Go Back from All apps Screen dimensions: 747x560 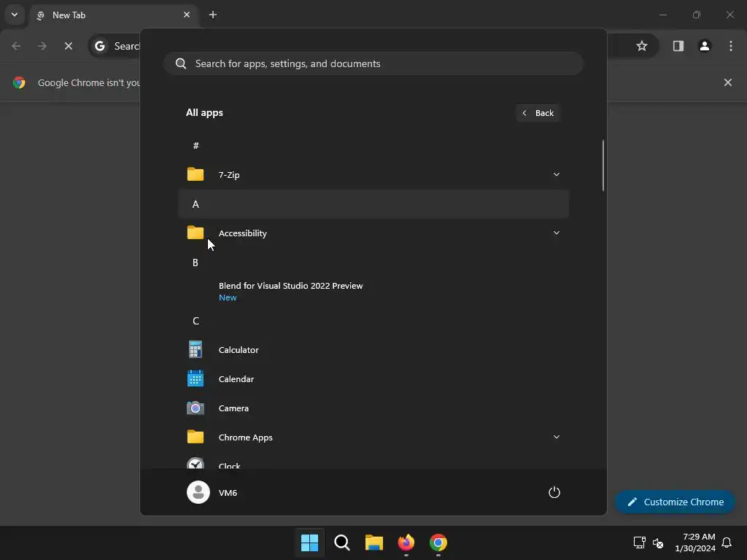[x=538, y=113]
